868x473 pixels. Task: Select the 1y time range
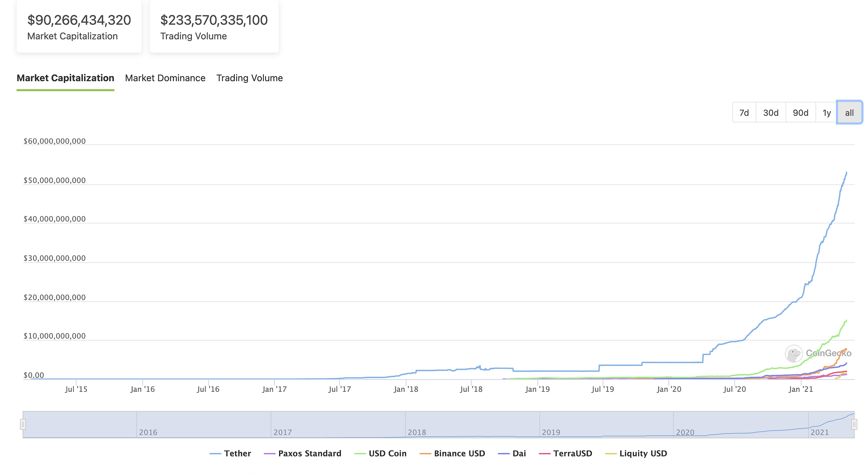click(x=826, y=113)
